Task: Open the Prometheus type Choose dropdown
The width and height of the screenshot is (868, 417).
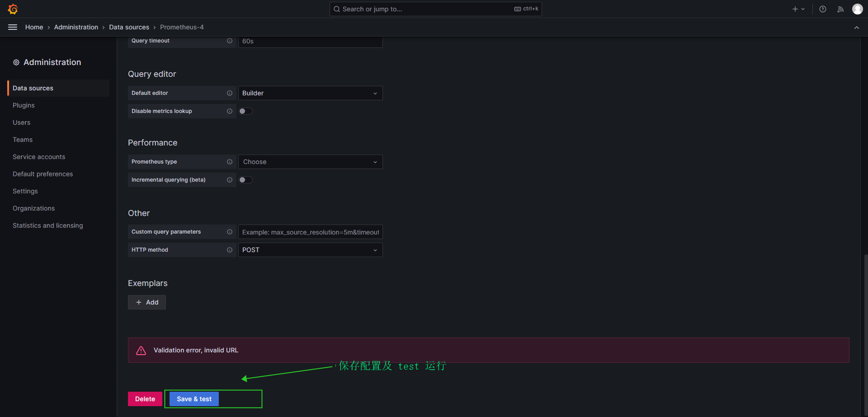Action: click(x=310, y=162)
